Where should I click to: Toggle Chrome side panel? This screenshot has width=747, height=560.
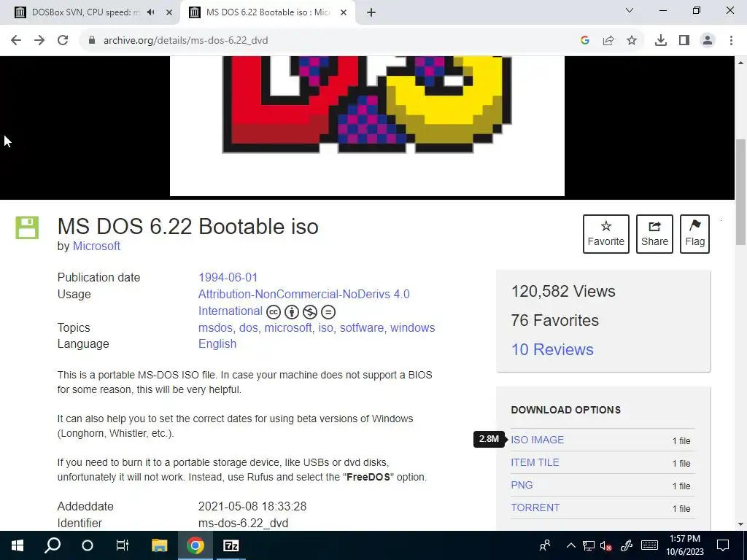click(684, 41)
